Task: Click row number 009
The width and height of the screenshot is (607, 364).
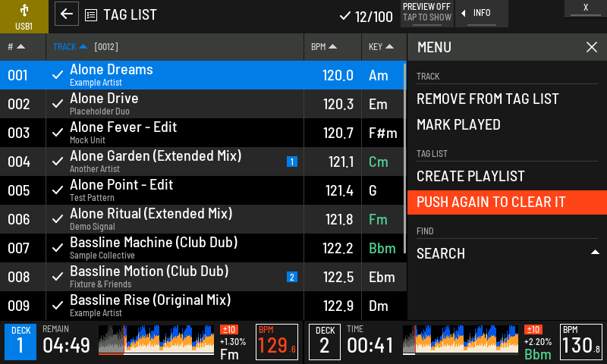Action: (x=18, y=306)
